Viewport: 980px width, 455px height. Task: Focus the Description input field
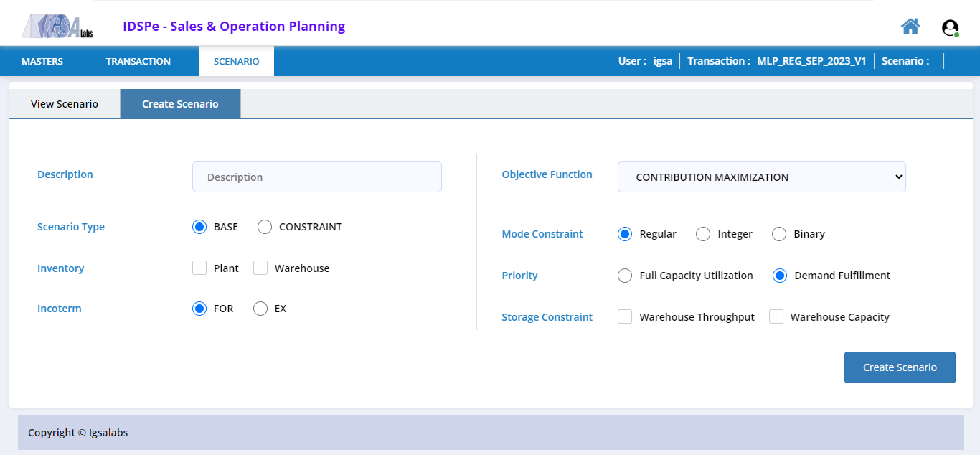pos(317,177)
